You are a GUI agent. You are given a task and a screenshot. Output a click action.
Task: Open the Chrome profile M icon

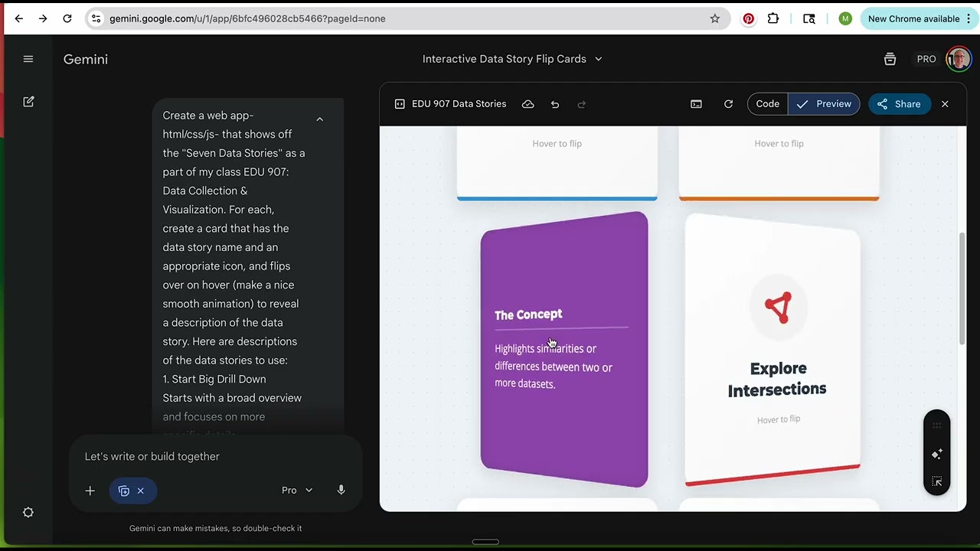click(x=845, y=18)
